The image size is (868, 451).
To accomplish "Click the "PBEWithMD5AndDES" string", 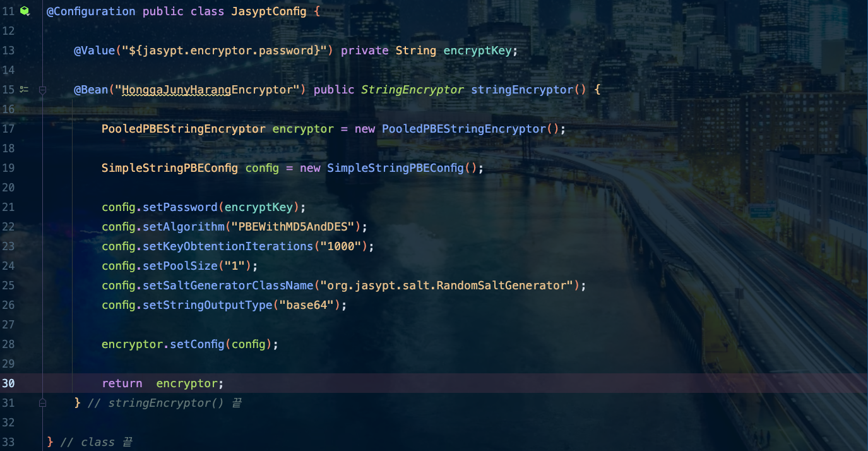I will (x=293, y=227).
